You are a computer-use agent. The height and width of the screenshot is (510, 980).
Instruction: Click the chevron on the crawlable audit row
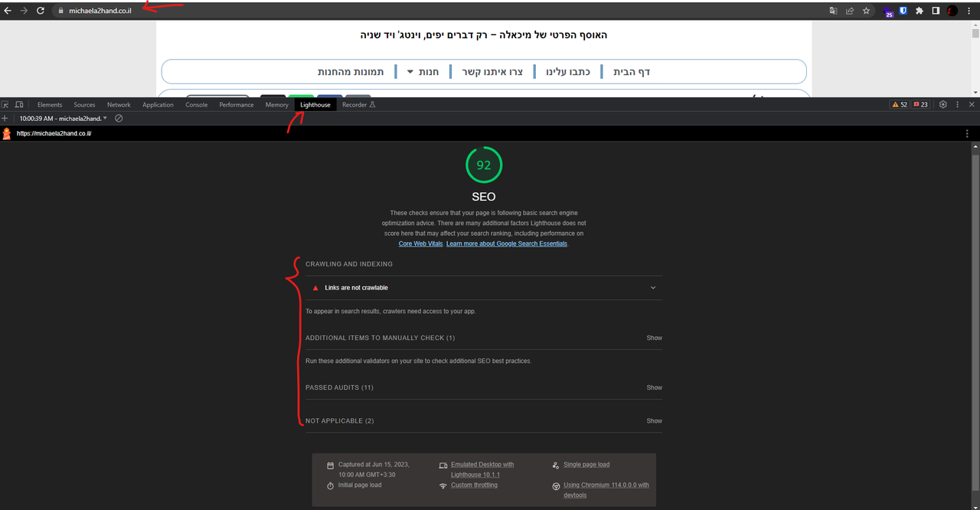click(x=653, y=288)
